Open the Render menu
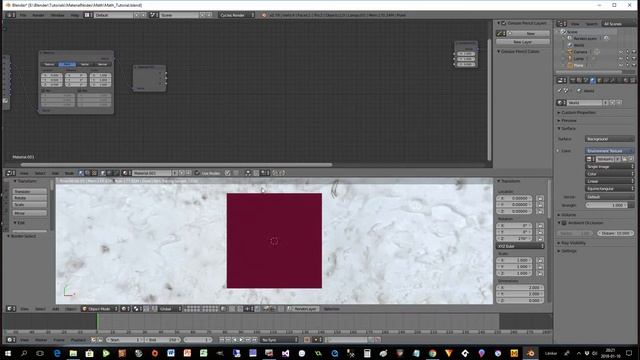 38,15
